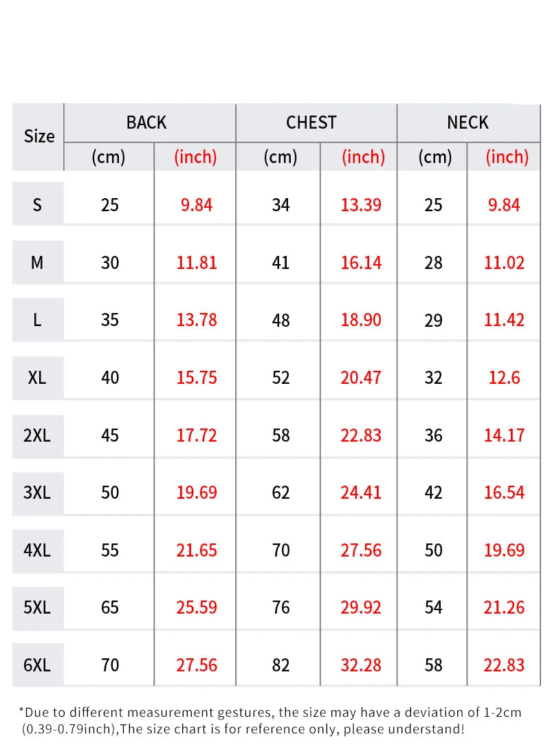This screenshot has width=550, height=756.
Task: Click the XL size row label
Action: coord(37,378)
